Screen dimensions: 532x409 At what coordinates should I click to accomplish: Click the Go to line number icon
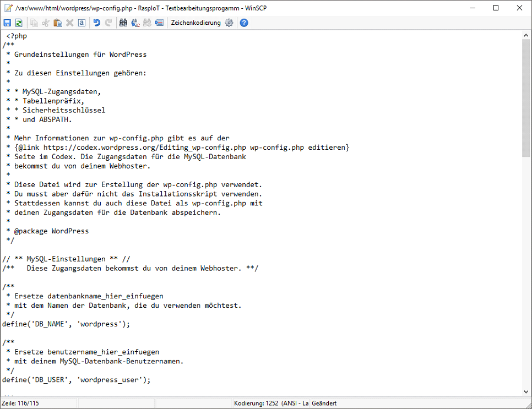tap(159, 23)
